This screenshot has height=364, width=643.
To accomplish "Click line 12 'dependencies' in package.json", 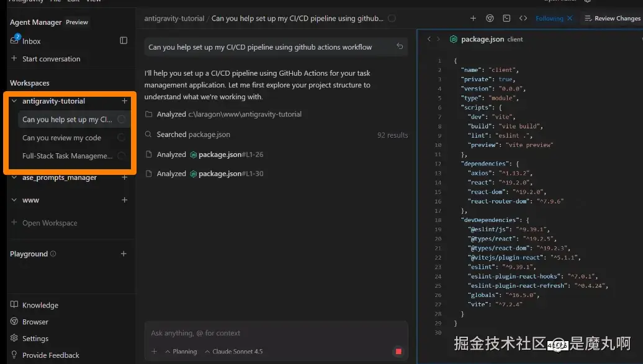I will click(490, 164).
